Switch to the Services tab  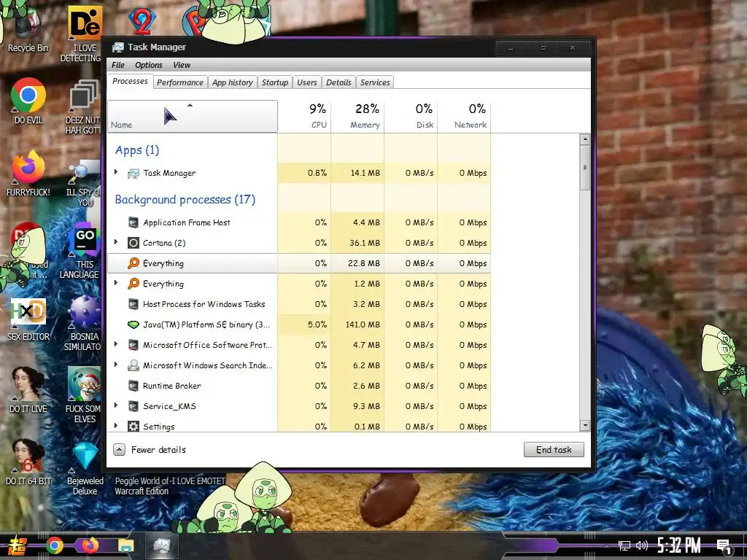pos(375,82)
